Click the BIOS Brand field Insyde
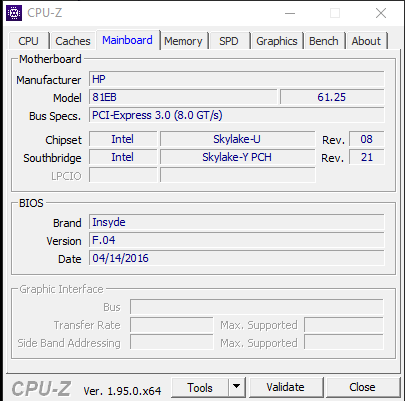 click(237, 222)
